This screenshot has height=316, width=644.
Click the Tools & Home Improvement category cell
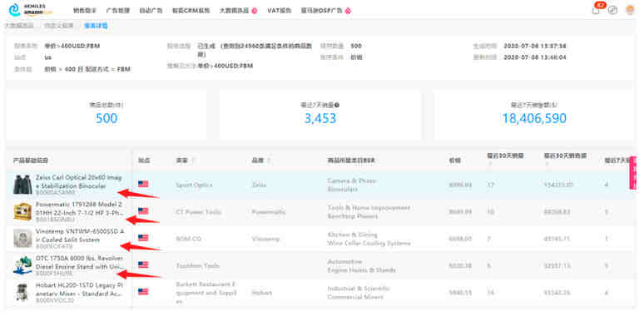[x=369, y=212]
